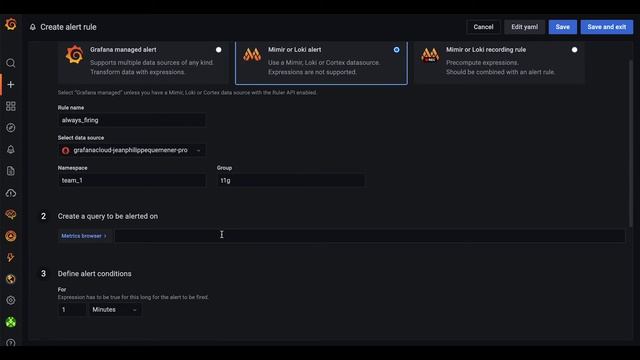Open the Dashboards grid icon

click(x=11, y=106)
